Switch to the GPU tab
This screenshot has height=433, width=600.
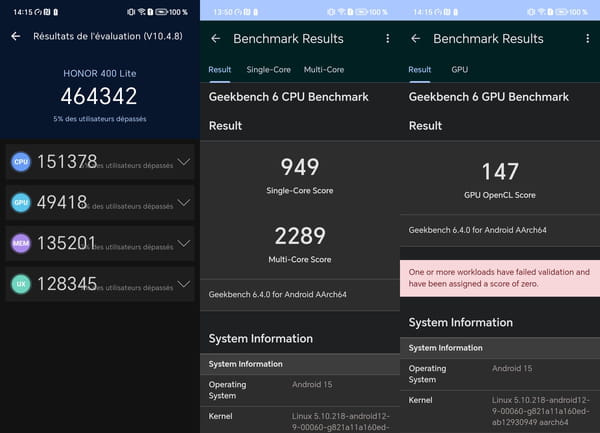pos(460,70)
